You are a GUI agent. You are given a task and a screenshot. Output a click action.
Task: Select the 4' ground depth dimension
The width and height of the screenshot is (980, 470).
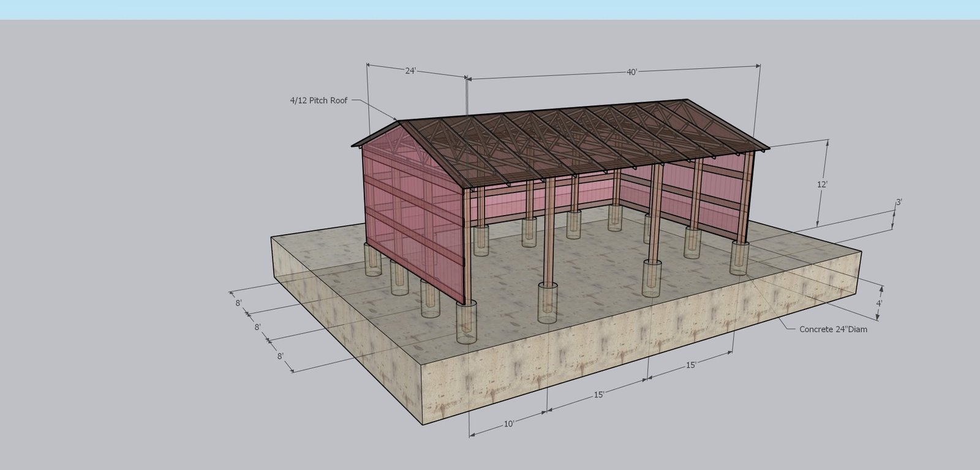879,303
